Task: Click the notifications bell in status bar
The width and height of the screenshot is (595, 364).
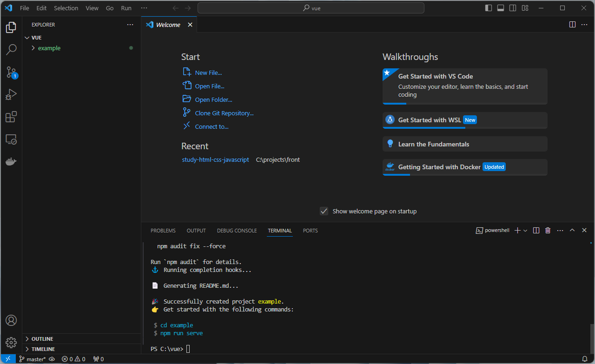Action: 585,359
